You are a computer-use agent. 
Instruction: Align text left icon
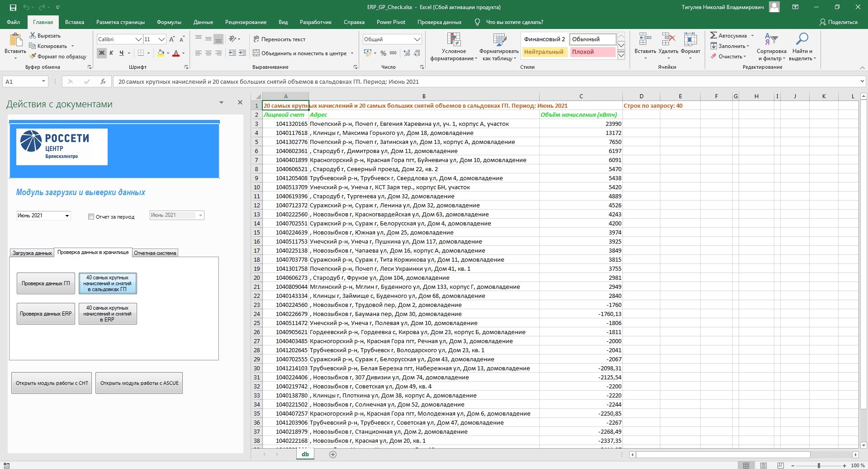click(x=198, y=53)
